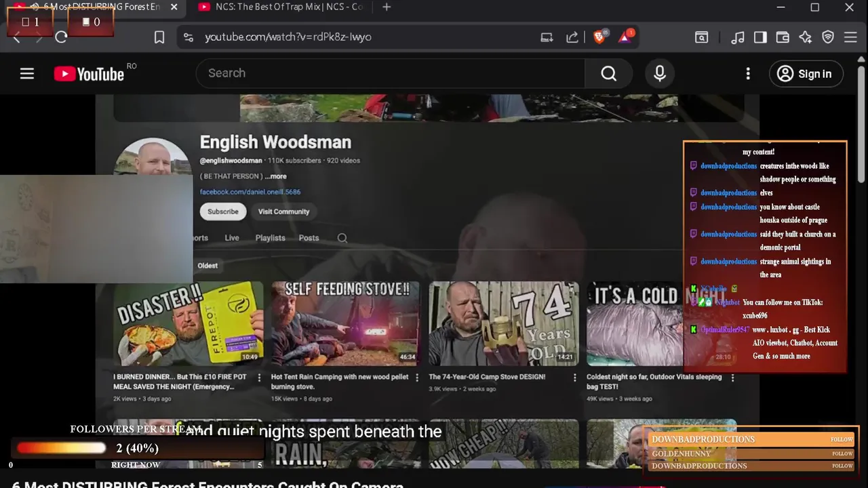Open the 74 Years OLD stove thumbnail
The height and width of the screenshot is (488, 868).
(x=503, y=324)
